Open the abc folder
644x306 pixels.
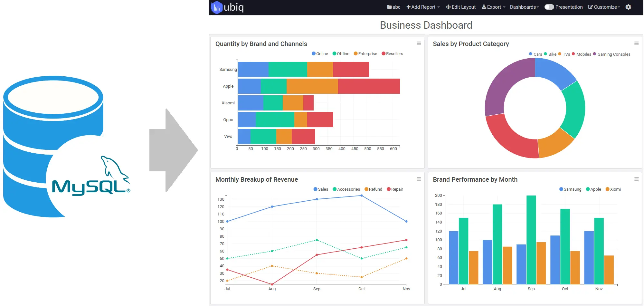coord(393,7)
